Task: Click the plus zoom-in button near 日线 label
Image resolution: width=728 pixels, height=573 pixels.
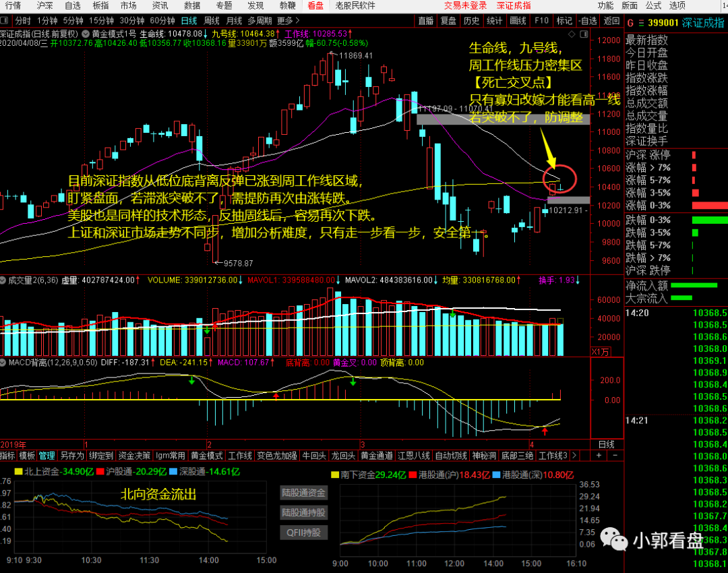Action: tap(599, 456)
